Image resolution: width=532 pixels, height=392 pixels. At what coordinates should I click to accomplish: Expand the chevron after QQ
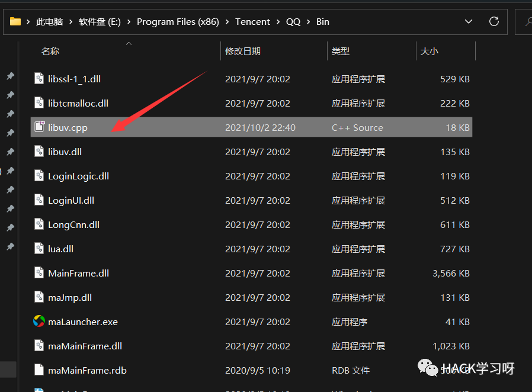tap(309, 22)
